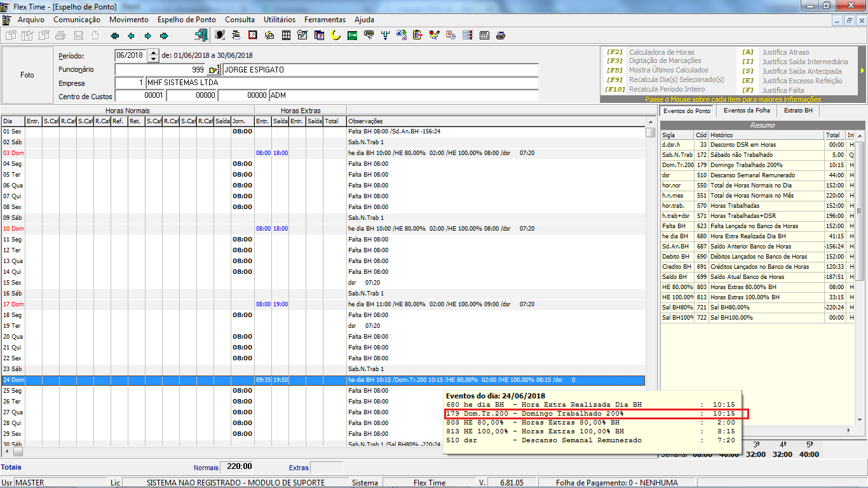This screenshot has width=868, height=488.
Task: Expand shortcuts panel with yellow arrow
Action: pyautogui.click(x=862, y=71)
